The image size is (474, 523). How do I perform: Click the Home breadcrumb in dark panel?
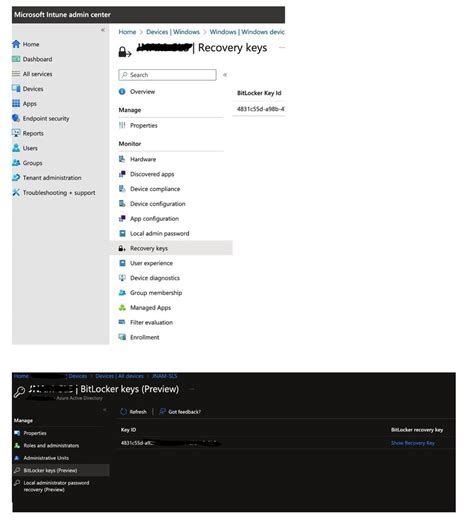[21, 376]
